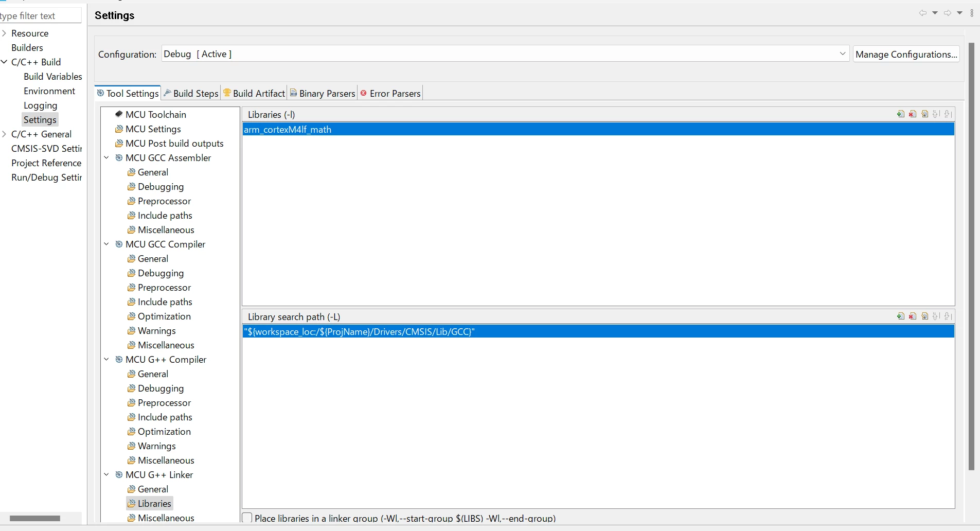
Task: Enable placing libraries in a linker group
Action: pos(247,518)
